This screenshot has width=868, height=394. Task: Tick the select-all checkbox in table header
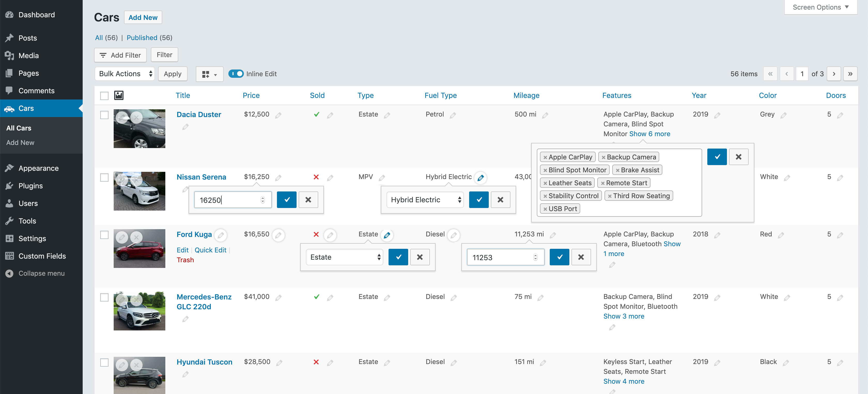tap(104, 96)
